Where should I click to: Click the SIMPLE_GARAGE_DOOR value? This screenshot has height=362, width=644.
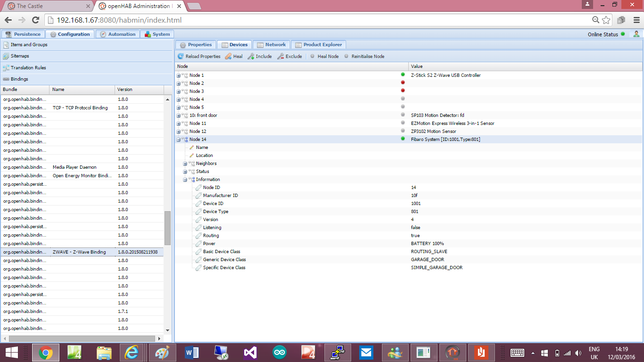[x=437, y=268]
